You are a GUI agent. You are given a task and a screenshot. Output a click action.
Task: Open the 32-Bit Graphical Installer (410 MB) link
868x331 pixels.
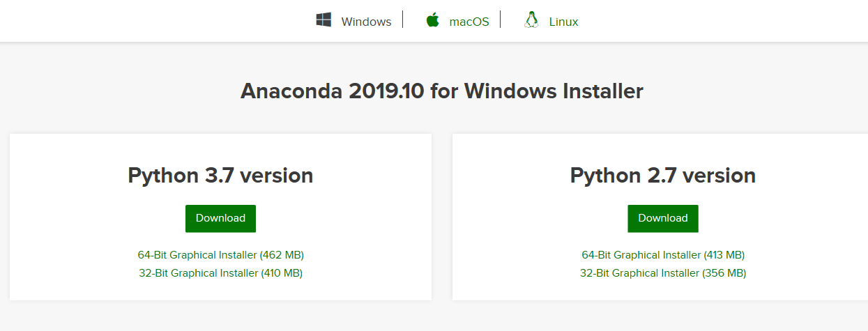[x=221, y=273]
